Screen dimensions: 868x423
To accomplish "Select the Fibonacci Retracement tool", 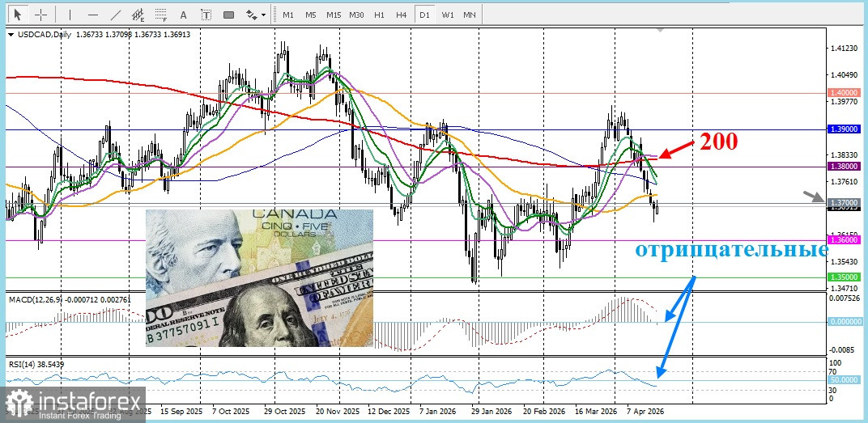I will pyautogui.click(x=161, y=15).
